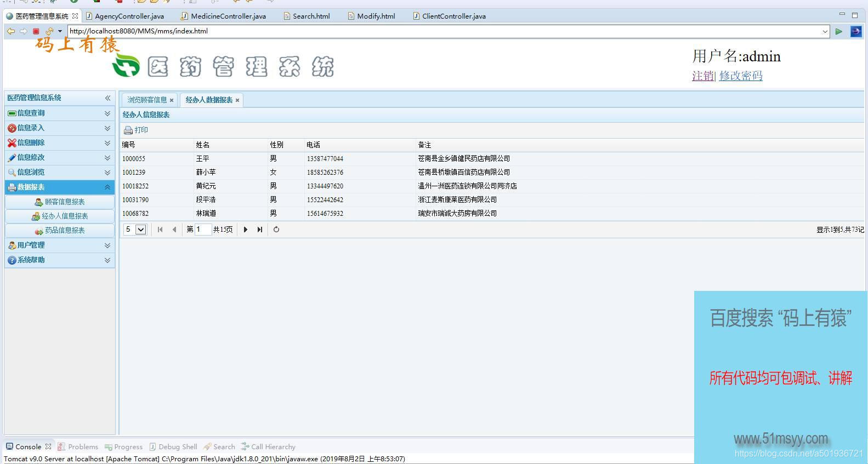Viewport: 868px width, 464px height.
Task: Click the 信息删除 red X icon
Action: [x=12, y=143]
